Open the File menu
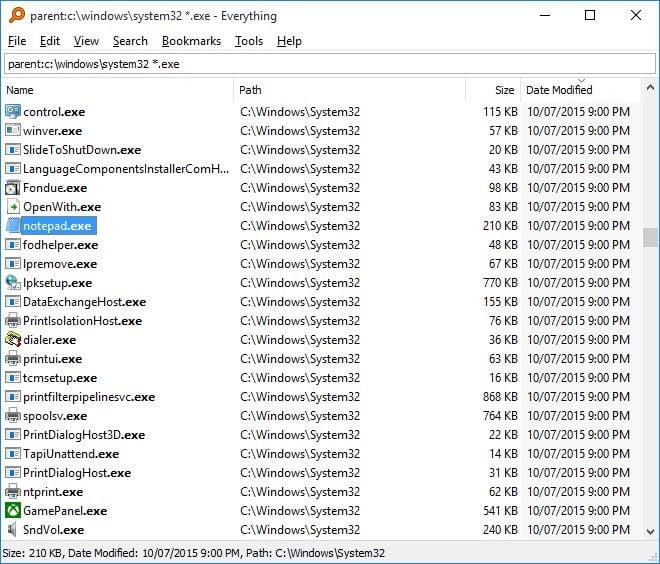This screenshot has height=564, width=660. pyautogui.click(x=17, y=41)
